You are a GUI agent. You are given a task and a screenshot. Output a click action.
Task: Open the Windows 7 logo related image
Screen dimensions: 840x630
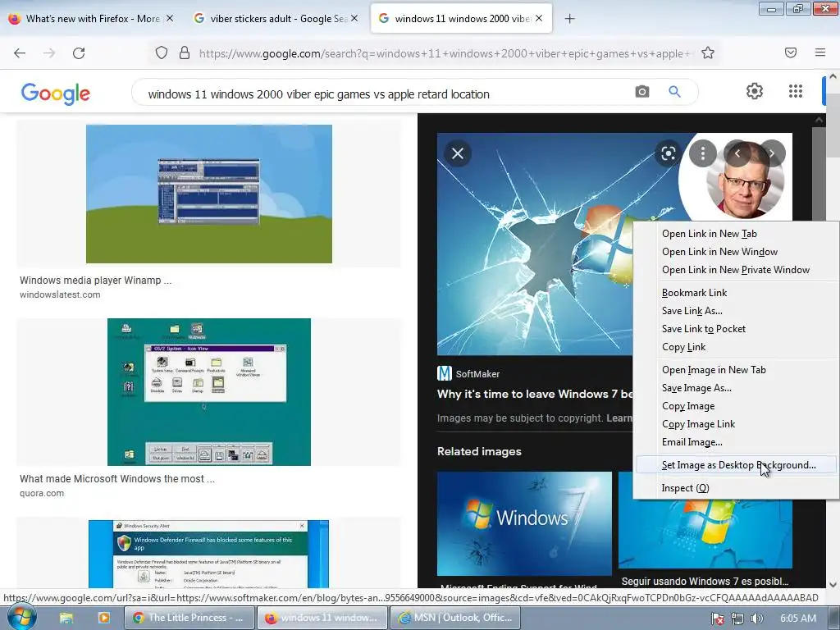[x=524, y=523]
